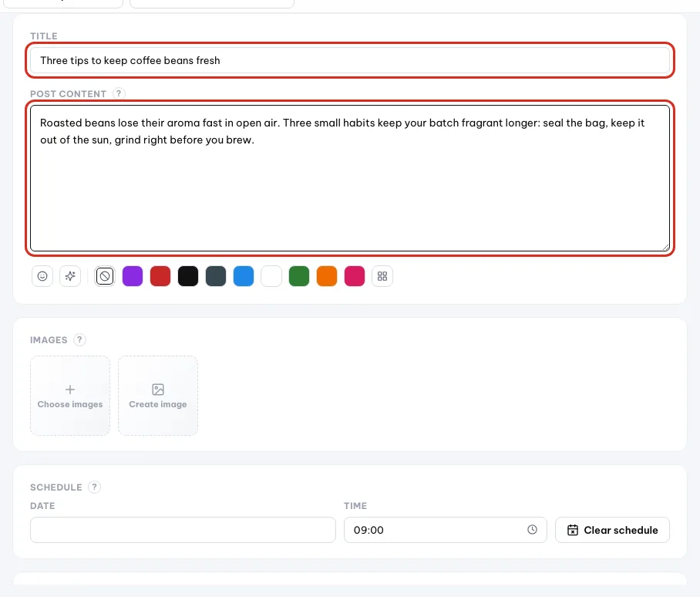Open the Post Content help tooltip
This screenshot has height=597, width=700.
pos(119,94)
